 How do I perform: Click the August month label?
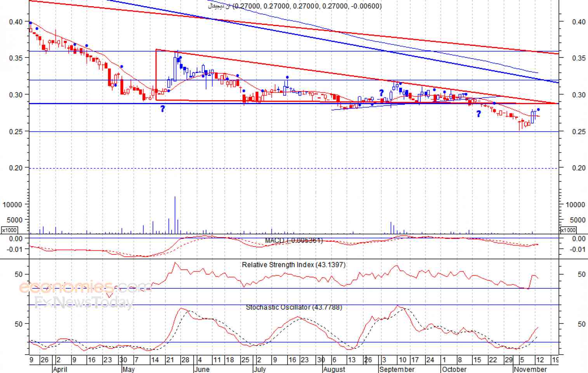point(334,369)
